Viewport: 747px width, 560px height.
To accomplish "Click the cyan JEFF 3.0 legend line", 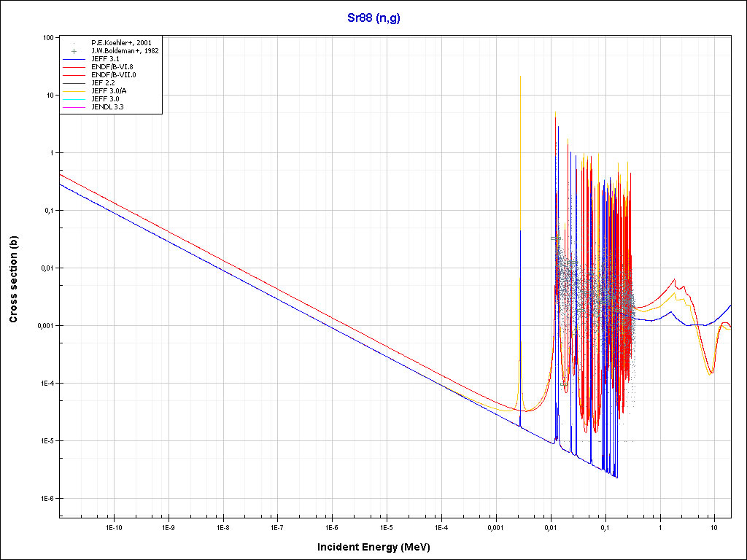I will point(74,99).
